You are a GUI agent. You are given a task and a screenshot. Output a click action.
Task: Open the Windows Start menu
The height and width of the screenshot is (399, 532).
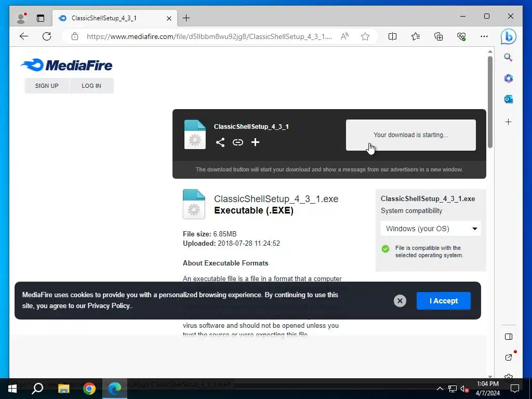point(12,389)
